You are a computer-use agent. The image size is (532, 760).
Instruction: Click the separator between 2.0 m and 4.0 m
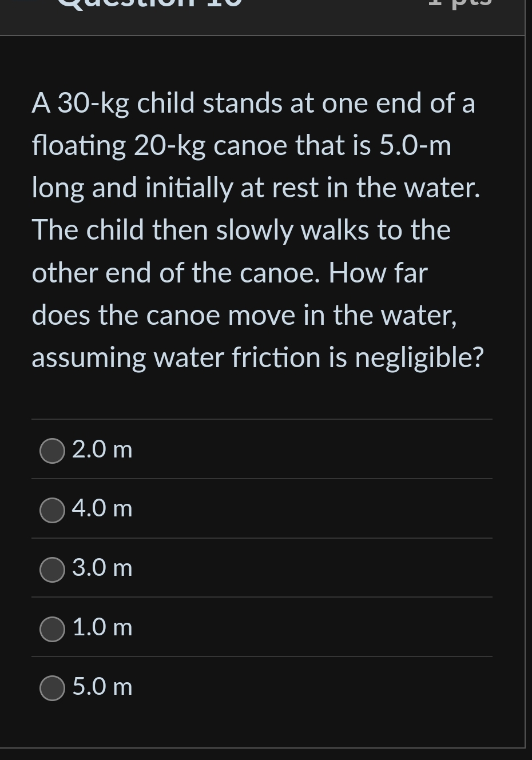261,479
